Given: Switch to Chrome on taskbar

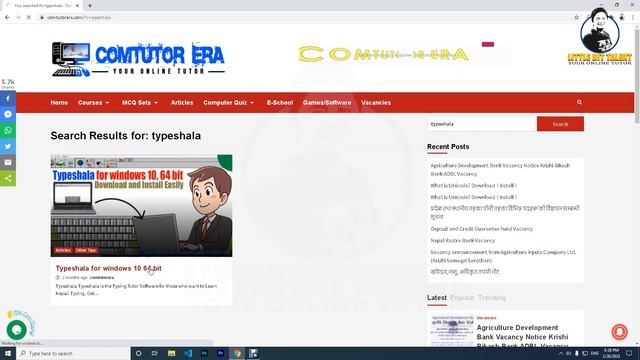Looking at the screenshot, I should point(237,353).
